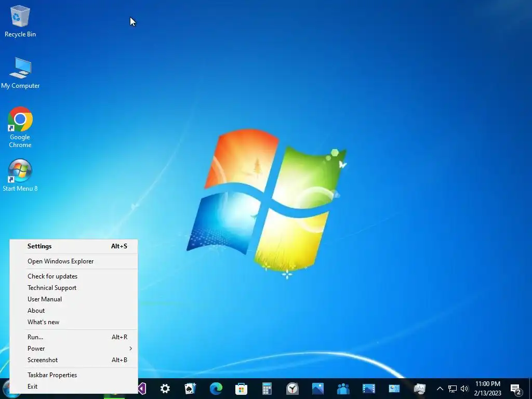Select the Start Menu 8 desktop shortcut
Screen dimensions: 532x399
tap(20, 176)
